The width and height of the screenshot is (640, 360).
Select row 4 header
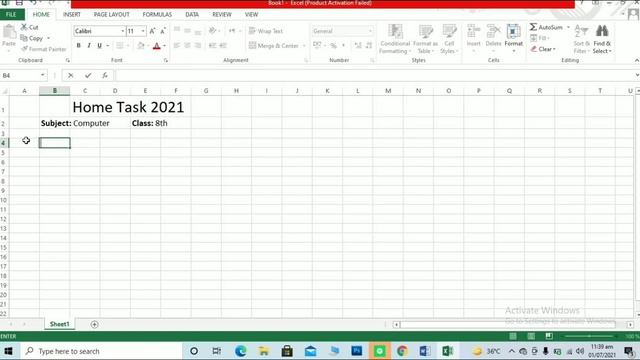[4, 143]
